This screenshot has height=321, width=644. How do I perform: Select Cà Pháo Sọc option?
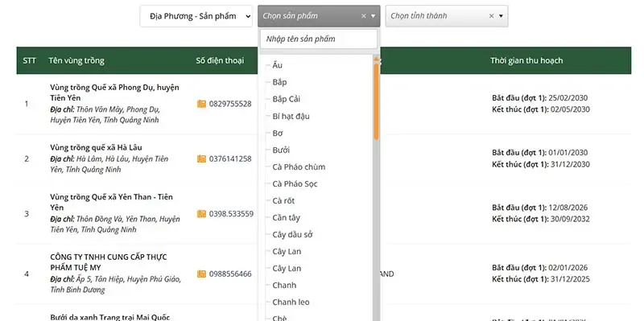(x=295, y=183)
